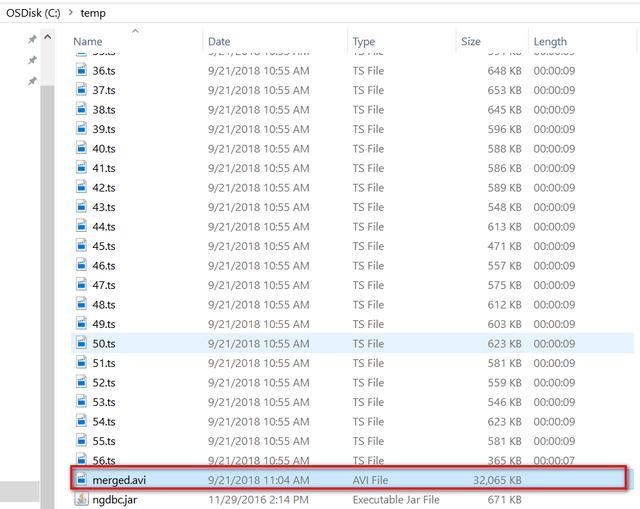Select the file name ngdbc.jar
This screenshot has height=509, width=640.
click(x=115, y=500)
